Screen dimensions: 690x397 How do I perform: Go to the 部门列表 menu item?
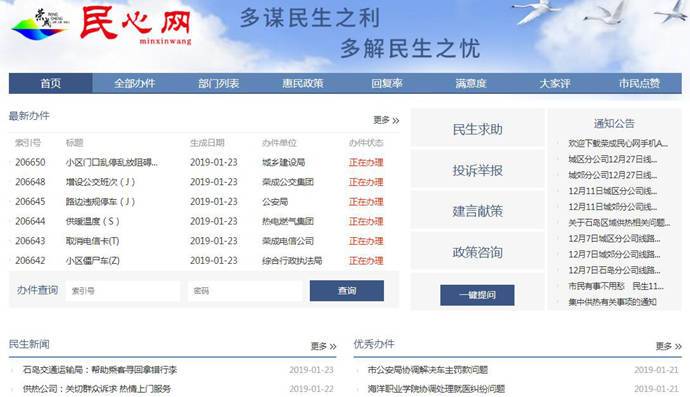pos(219,83)
